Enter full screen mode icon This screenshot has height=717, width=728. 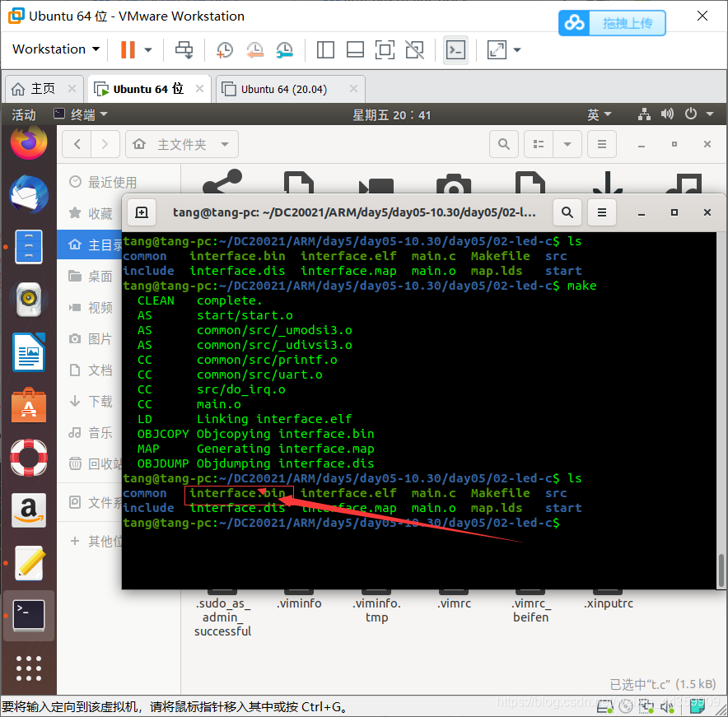coord(385,49)
